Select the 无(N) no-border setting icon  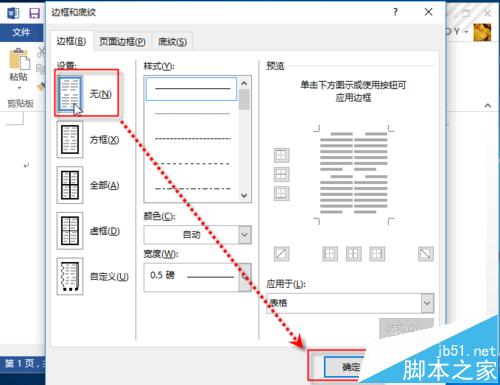70,94
